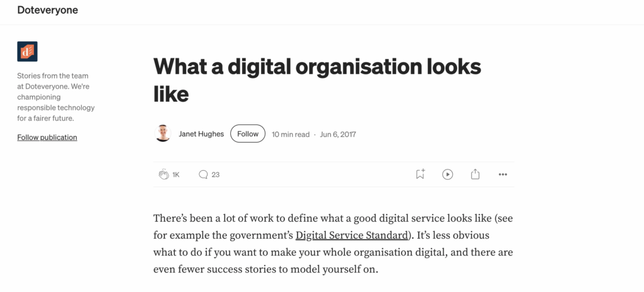Click the 10 min read label

click(x=291, y=134)
